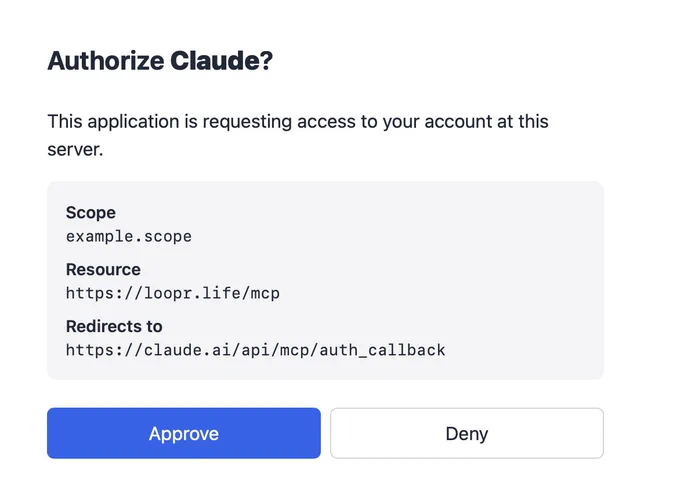Open the claude.ai auth_callback redirect URL

[x=255, y=350]
